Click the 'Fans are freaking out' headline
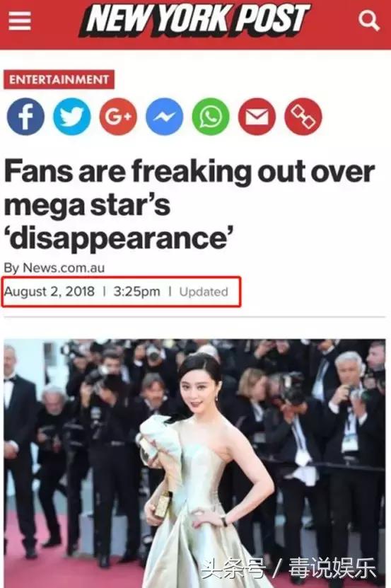This screenshot has width=391, height=588. pos(189,204)
